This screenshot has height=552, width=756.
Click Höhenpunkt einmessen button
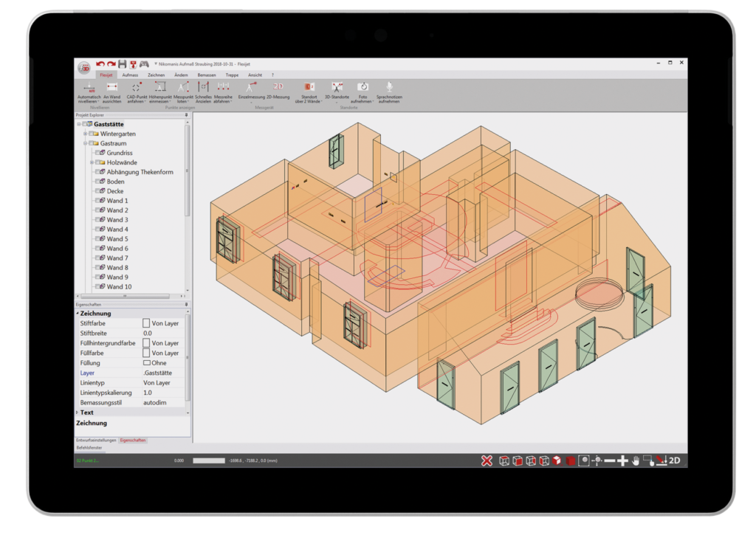coord(160,92)
